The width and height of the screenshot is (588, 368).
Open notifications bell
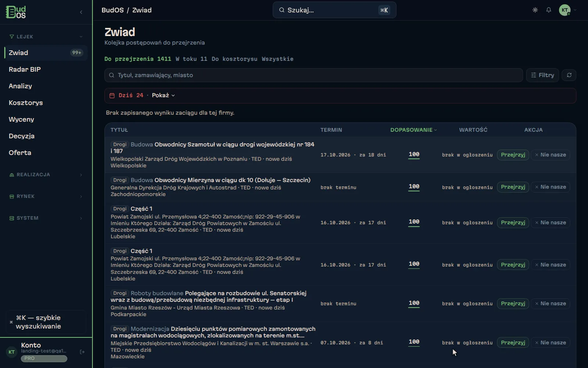tap(549, 10)
